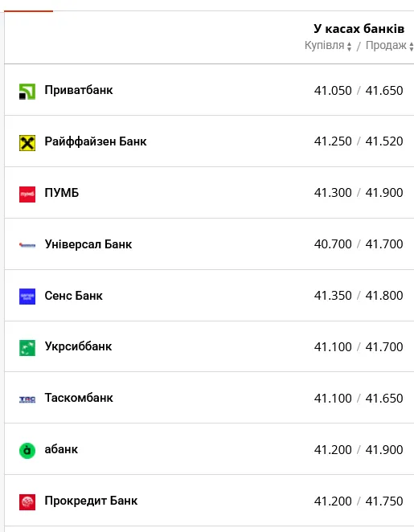Click the ПУМБ rate 41.300 / 41.900
The height and width of the screenshot is (532, 414).
pos(359,193)
